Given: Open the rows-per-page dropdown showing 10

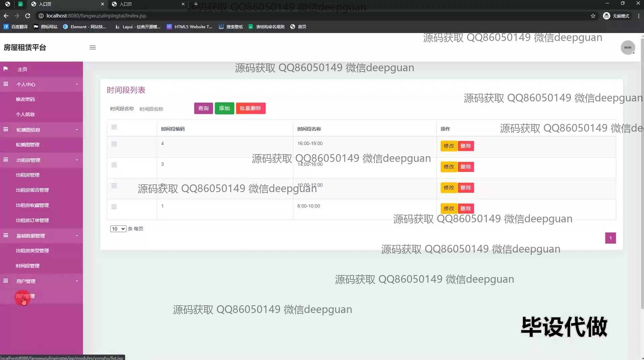Looking at the screenshot, I should coord(118,229).
